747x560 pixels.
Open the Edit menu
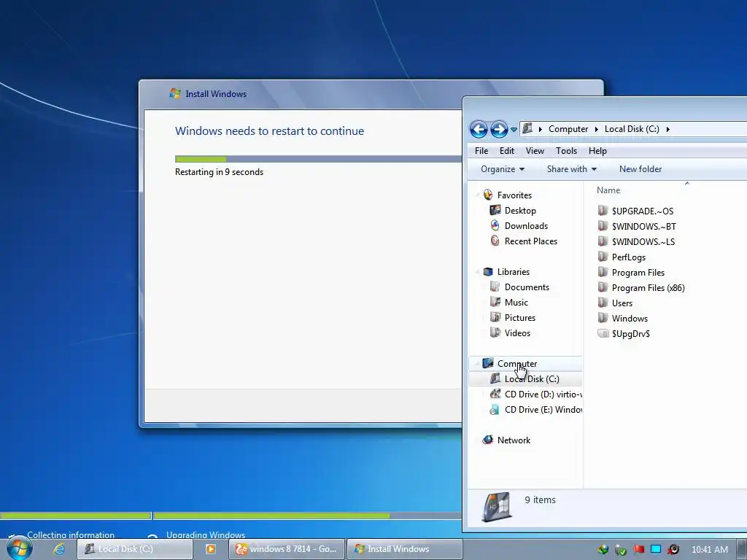(x=506, y=151)
